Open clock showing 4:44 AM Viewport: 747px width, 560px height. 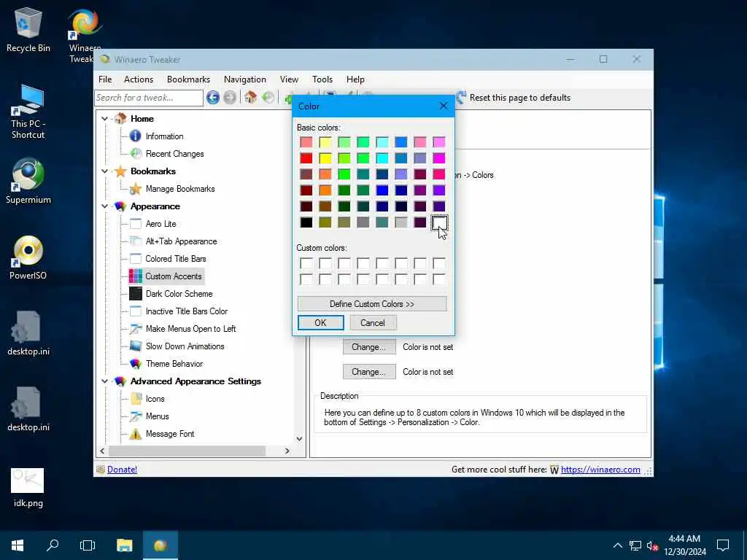[684, 545]
